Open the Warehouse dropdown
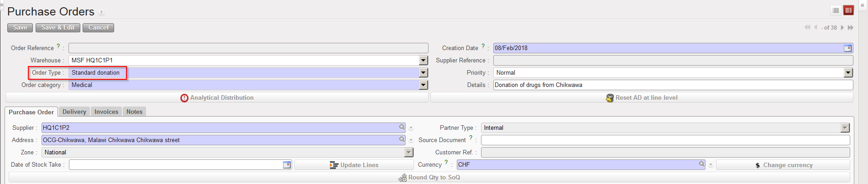 [424, 61]
